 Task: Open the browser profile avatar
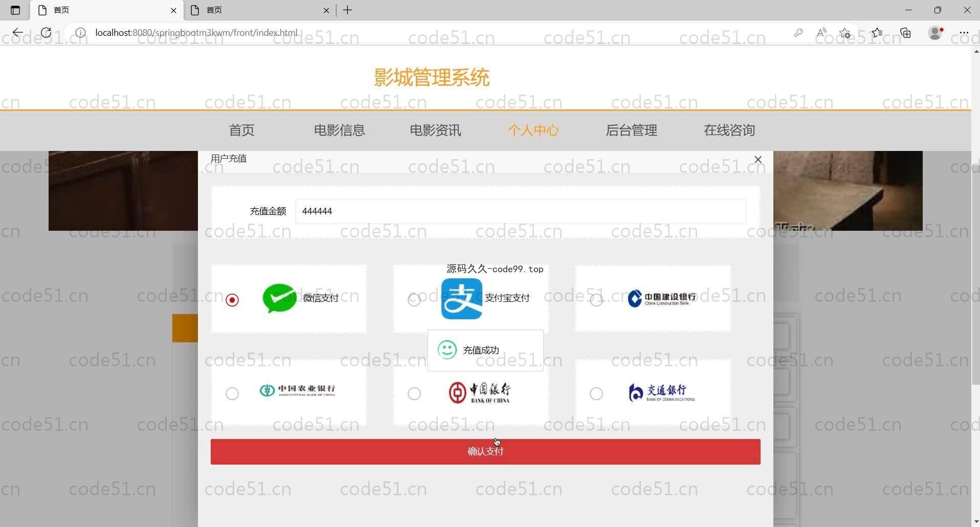click(936, 33)
